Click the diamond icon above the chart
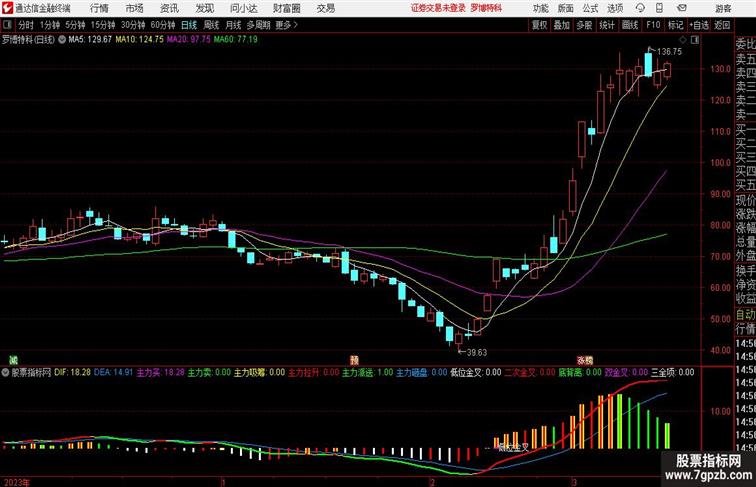Screen dimensions: 756x487 tap(683, 40)
